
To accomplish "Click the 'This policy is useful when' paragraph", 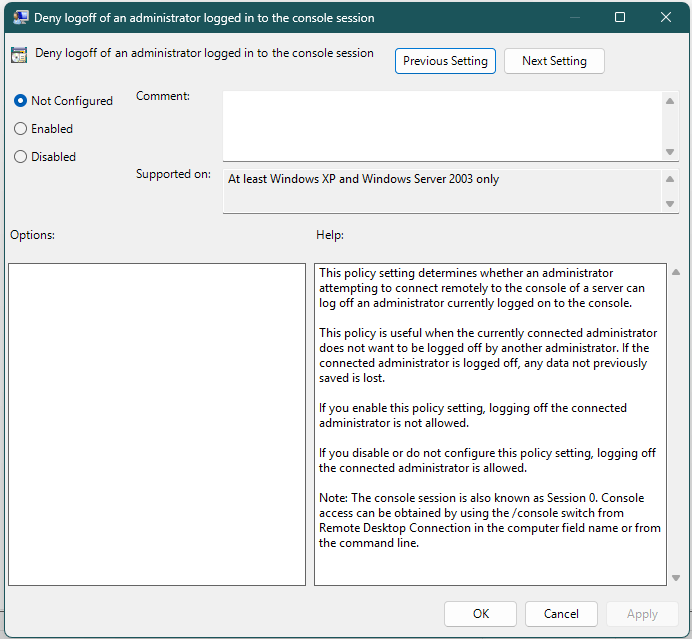I will click(x=488, y=355).
